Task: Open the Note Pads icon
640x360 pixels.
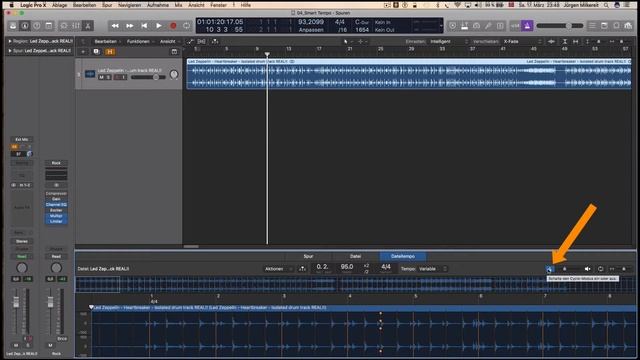Action: tap(604, 26)
